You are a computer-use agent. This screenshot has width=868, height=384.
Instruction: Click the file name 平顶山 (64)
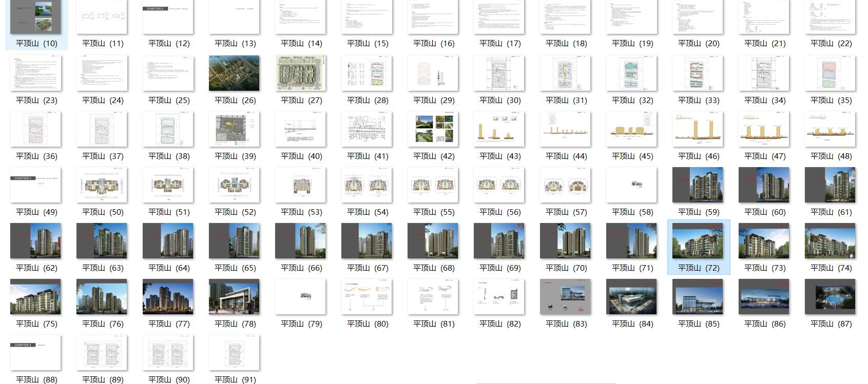tap(169, 268)
